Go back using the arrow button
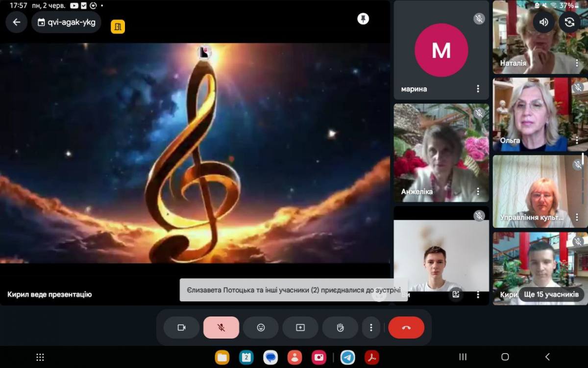This screenshot has width=588, height=368. tap(17, 22)
